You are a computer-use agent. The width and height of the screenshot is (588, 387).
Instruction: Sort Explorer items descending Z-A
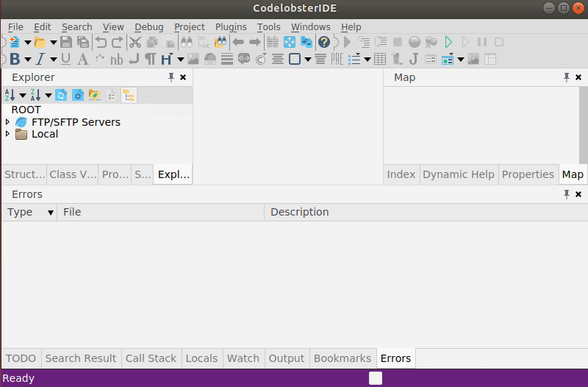[35, 96]
